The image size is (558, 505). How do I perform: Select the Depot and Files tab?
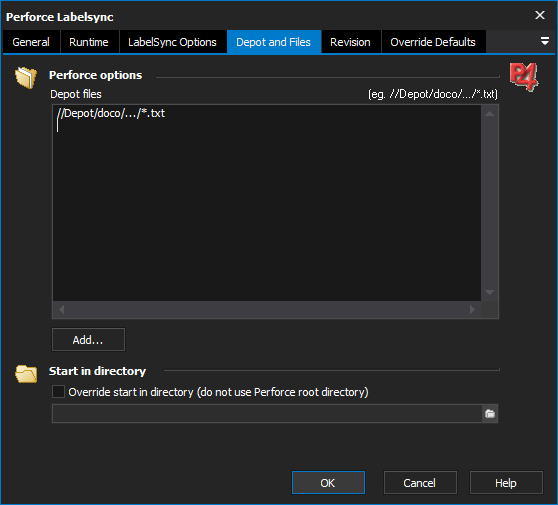(x=273, y=42)
